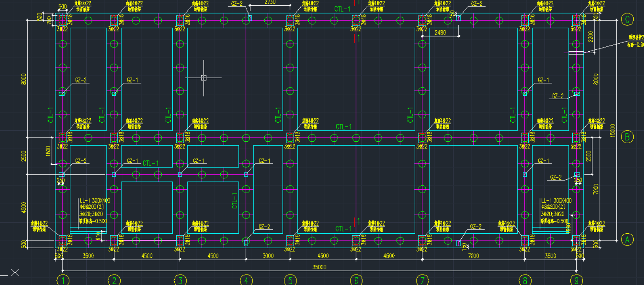
Task: Select the overall 35000 dimension text
Action: pyautogui.click(x=320, y=267)
